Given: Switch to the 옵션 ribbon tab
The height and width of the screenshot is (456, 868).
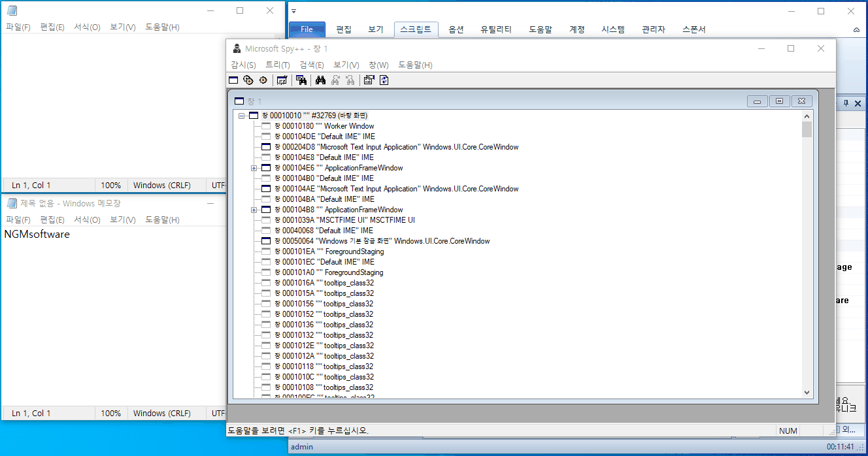Looking at the screenshot, I should 456,29.
